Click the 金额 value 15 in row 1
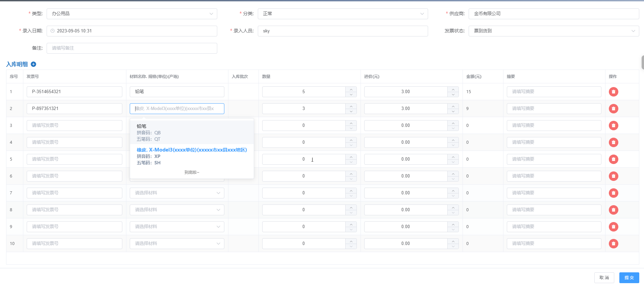This screenshot has width=644, height=299. point(469,92)
